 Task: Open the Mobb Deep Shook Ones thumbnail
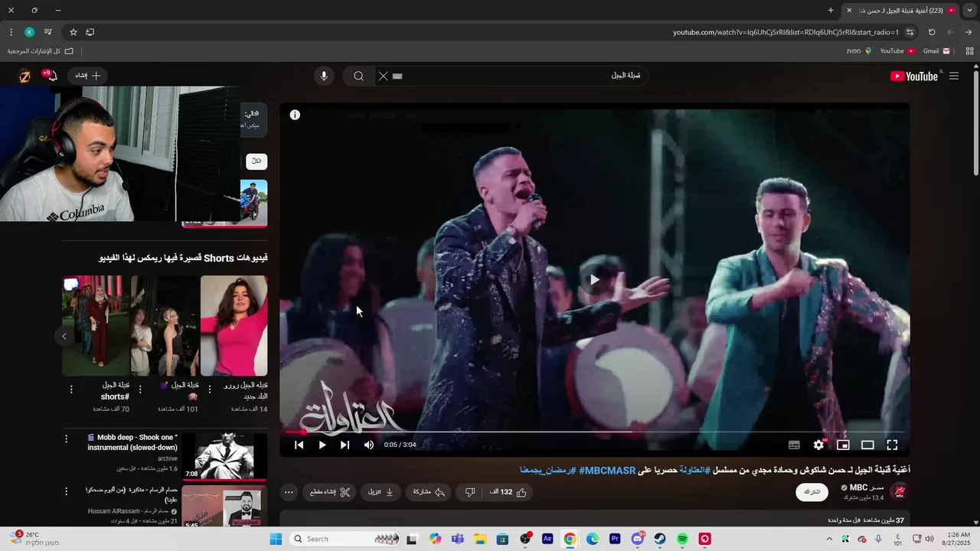tap(224, 456)
